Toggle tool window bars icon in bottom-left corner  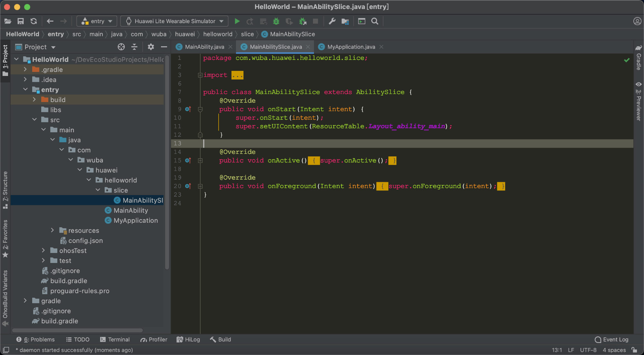(6, 350)
